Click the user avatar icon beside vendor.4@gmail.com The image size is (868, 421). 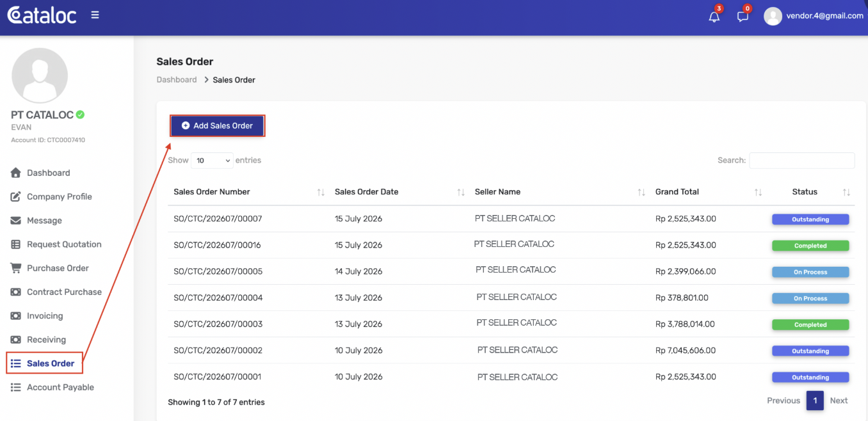click(773, 16)
